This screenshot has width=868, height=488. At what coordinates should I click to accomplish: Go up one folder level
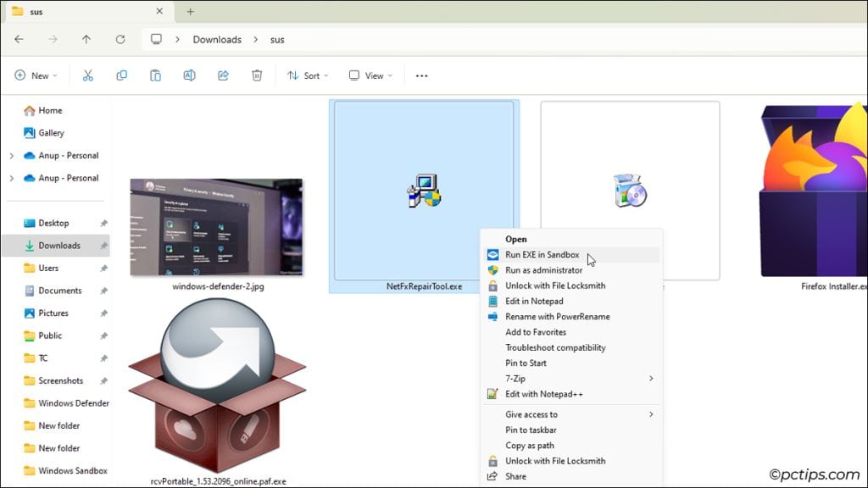click(x=86, y=39)
